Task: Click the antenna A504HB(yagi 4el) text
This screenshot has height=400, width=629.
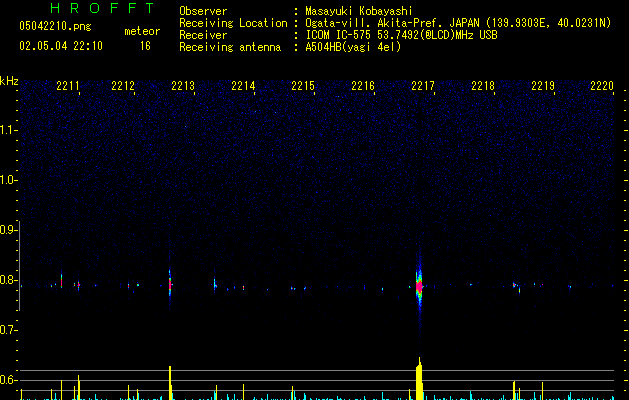Action: (353, 47)
